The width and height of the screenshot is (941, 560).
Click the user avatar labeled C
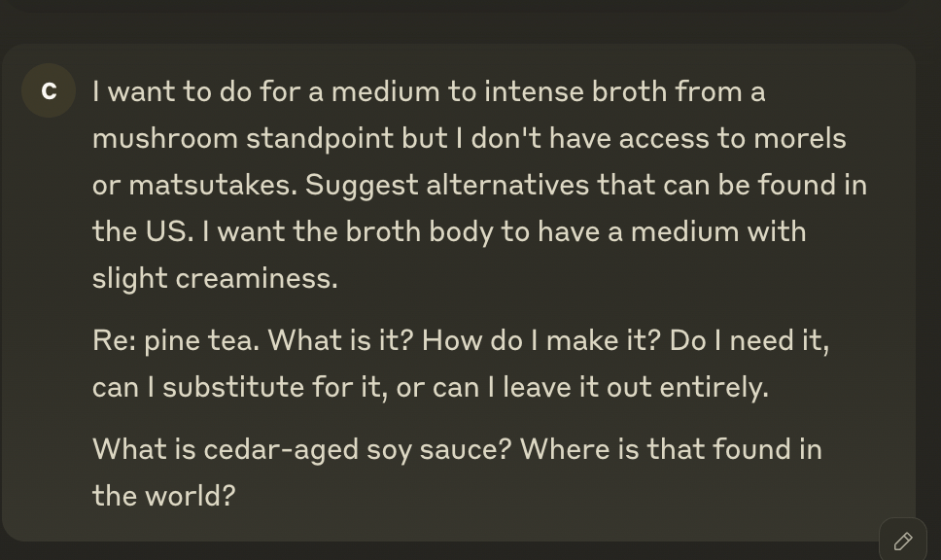(x=49, y=91)
